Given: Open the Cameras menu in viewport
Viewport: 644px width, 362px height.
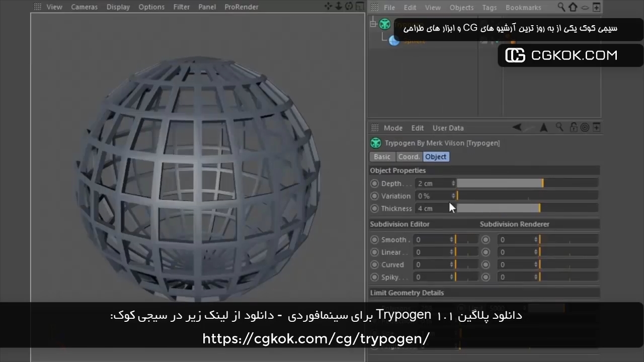Looking at the screenshot, I should pyautogui.click(x=85, y=7).
